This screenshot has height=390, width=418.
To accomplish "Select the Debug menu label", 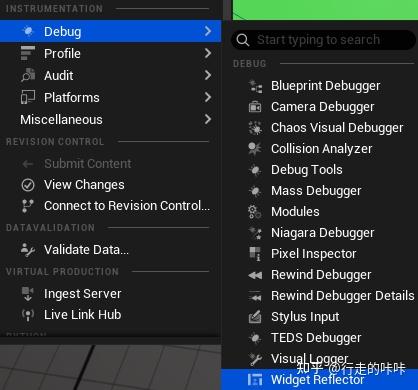I will (62, 32).
